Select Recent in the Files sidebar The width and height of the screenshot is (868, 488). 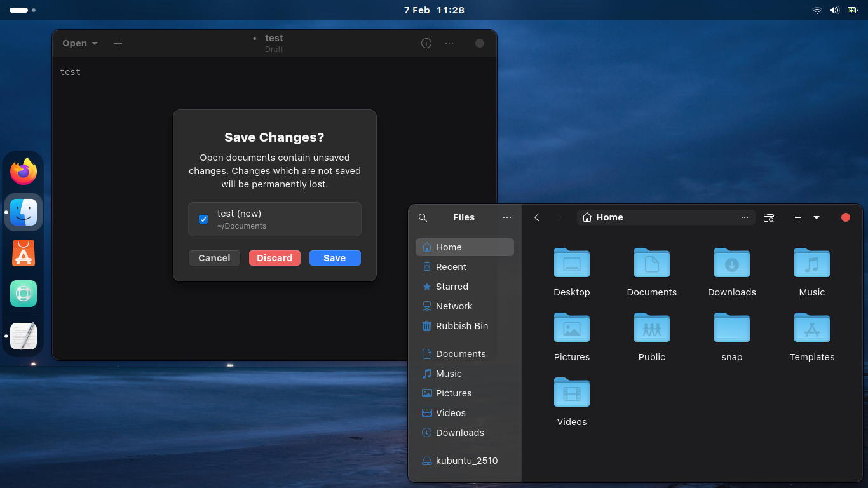pos(451,267)
